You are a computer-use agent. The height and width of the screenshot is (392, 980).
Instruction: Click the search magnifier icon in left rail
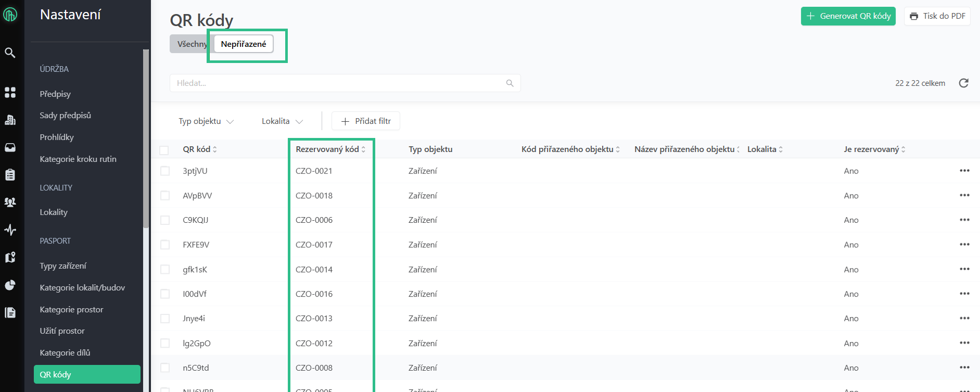point(10,53)
